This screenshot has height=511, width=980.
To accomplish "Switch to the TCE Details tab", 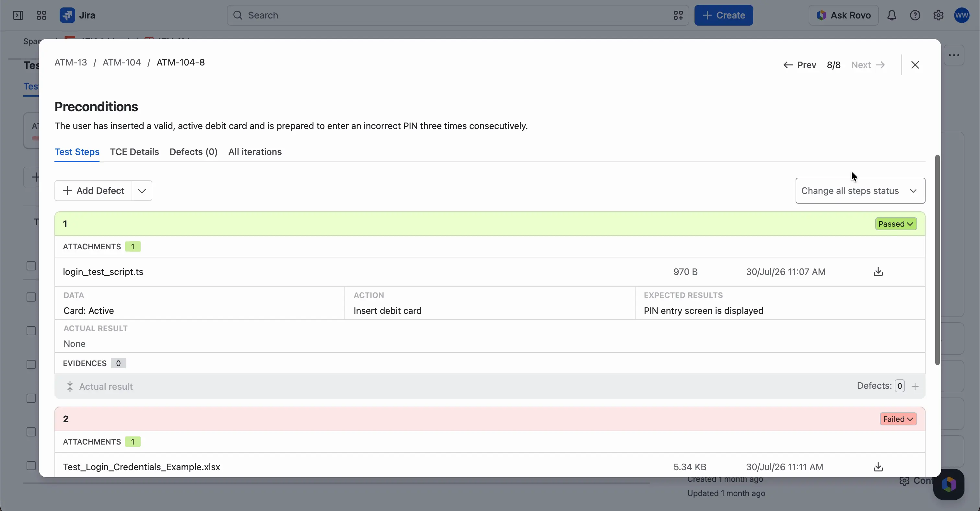I will point(134,152).
